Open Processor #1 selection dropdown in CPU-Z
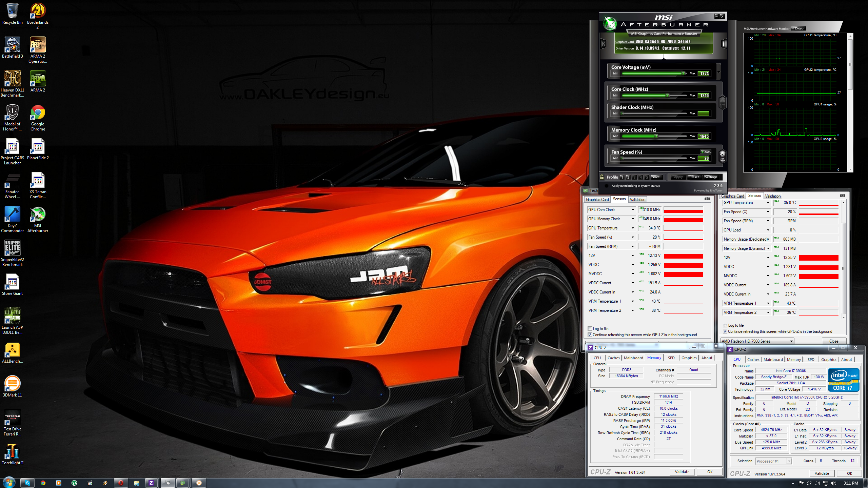 [x=774, y=461]
